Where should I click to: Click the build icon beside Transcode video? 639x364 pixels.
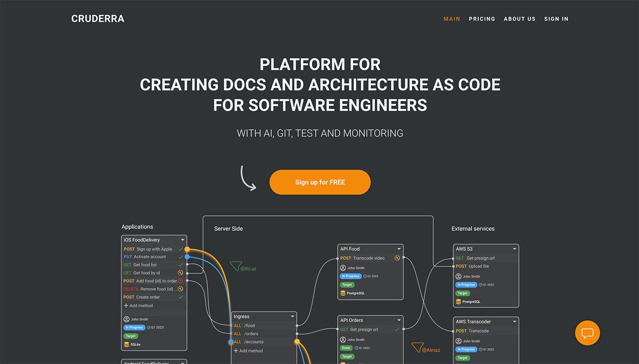(x=397, y=258)
